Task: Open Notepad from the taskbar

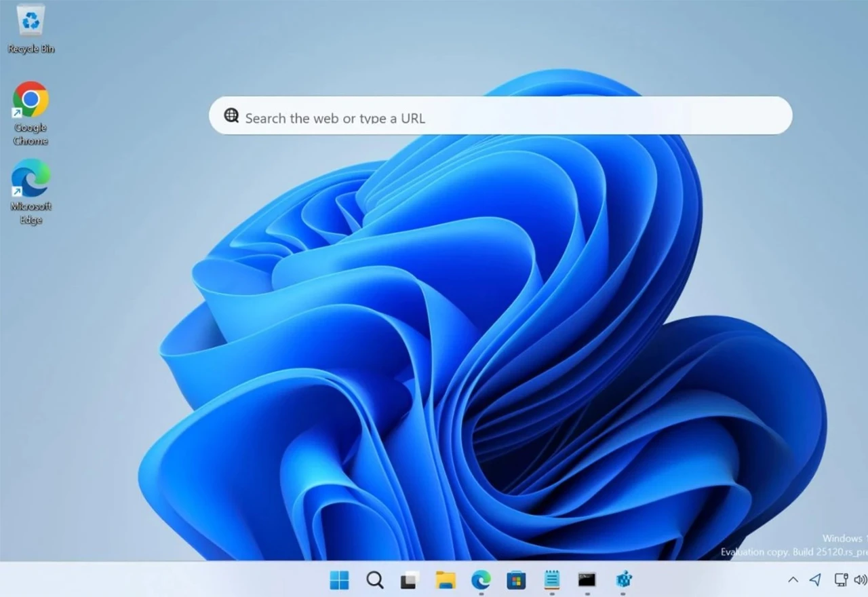Action: pos(552,580)
